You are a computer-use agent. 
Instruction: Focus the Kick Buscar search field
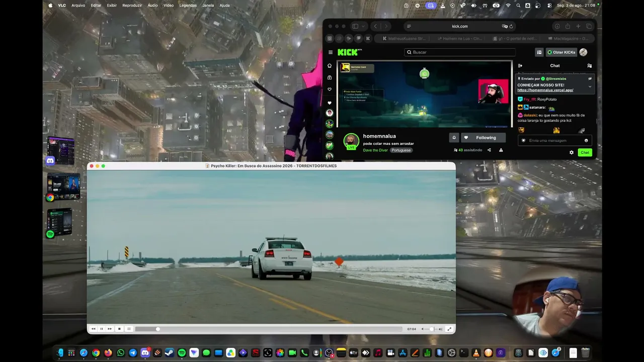pyautogui.click(x=460, y=52)
